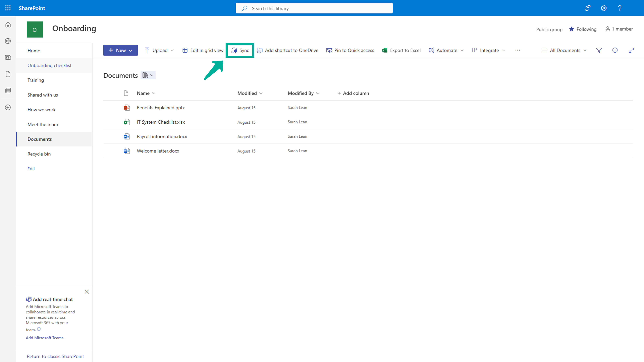Click the filter funnel icon
Screen dimensions: 644x362
599,50
